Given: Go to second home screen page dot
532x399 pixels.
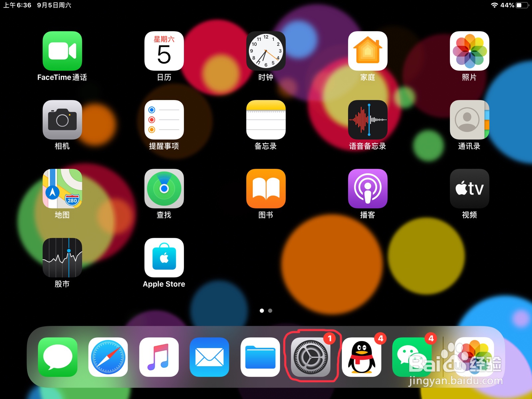Looking at the screenshot, I should [x=270, y=311].
